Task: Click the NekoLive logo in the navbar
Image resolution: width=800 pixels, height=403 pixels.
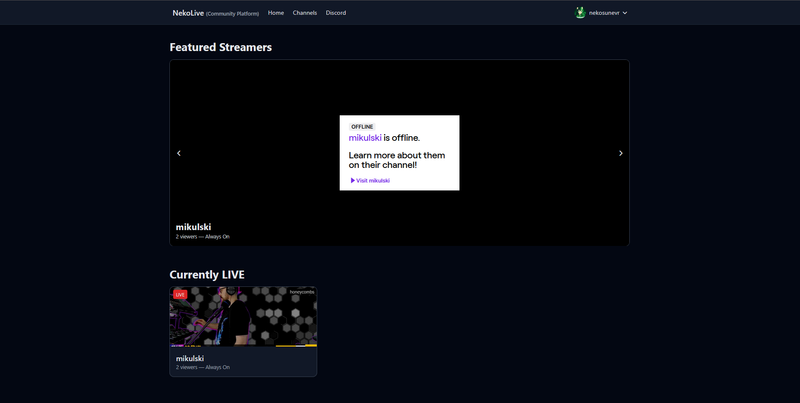Action: (187, 13)
